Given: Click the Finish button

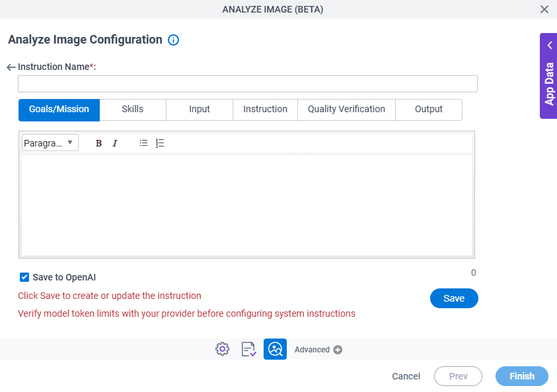Looking at the screenshot, I should click(522, 376).
